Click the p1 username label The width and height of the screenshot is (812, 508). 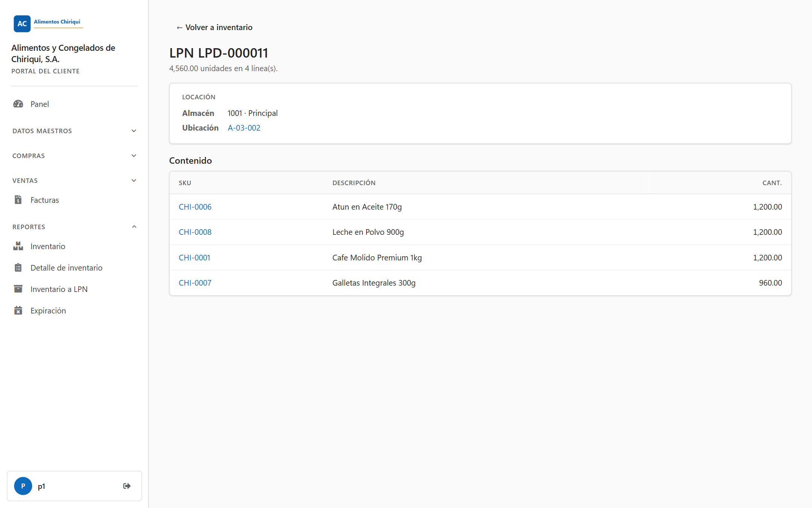click(41, 486)
